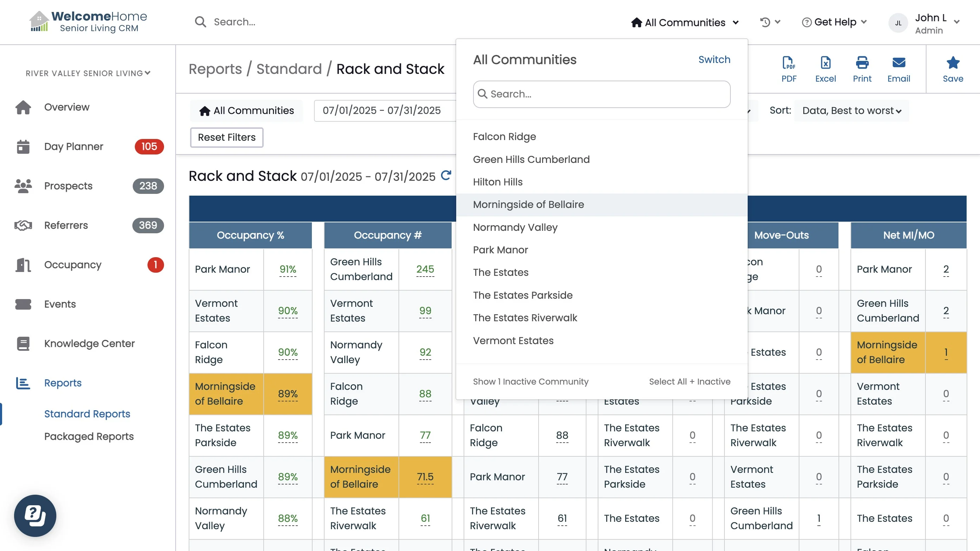
Task: Click the Switch link in communities panel
Action: point(714,60)
